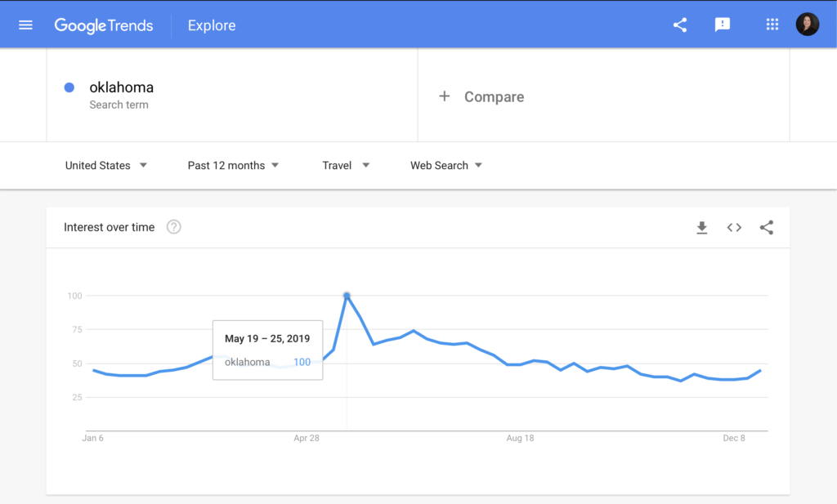Open the send feedback icon
This screenshot has height=504, width=837.
click(723, 25)
